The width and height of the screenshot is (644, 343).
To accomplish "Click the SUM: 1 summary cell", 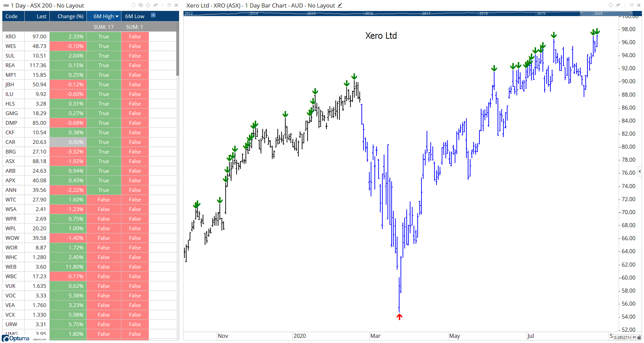I will [134, 27].
